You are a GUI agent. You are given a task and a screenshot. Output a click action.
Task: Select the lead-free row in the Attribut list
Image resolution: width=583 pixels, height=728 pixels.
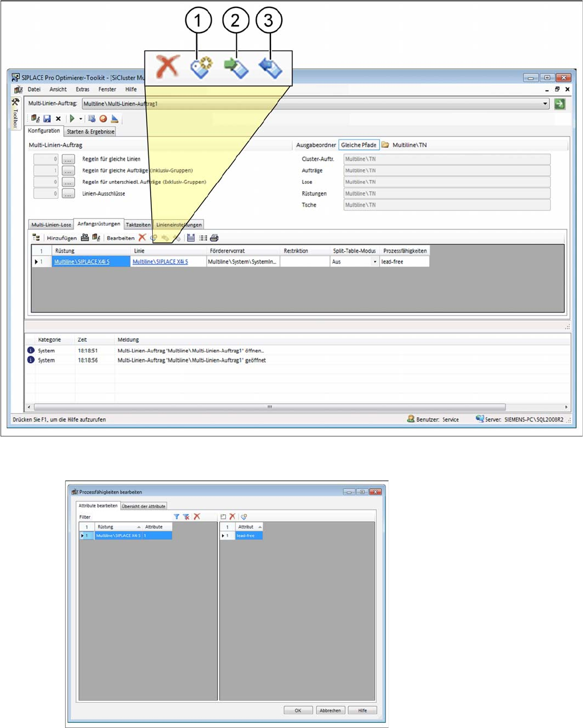point(241,536)
